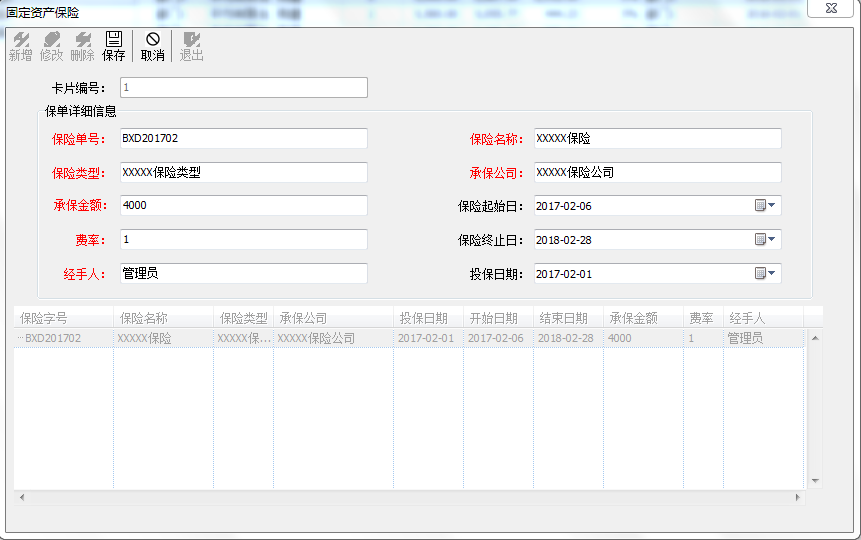Click the 保险名称 input field
861x540 pixels.
(656, 138)
